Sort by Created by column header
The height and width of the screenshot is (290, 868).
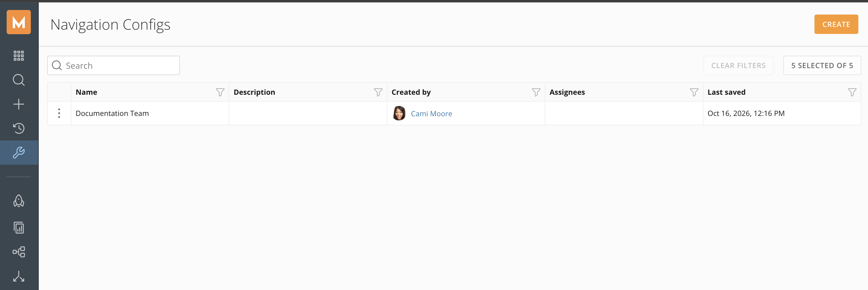click(x=411, y=92)
